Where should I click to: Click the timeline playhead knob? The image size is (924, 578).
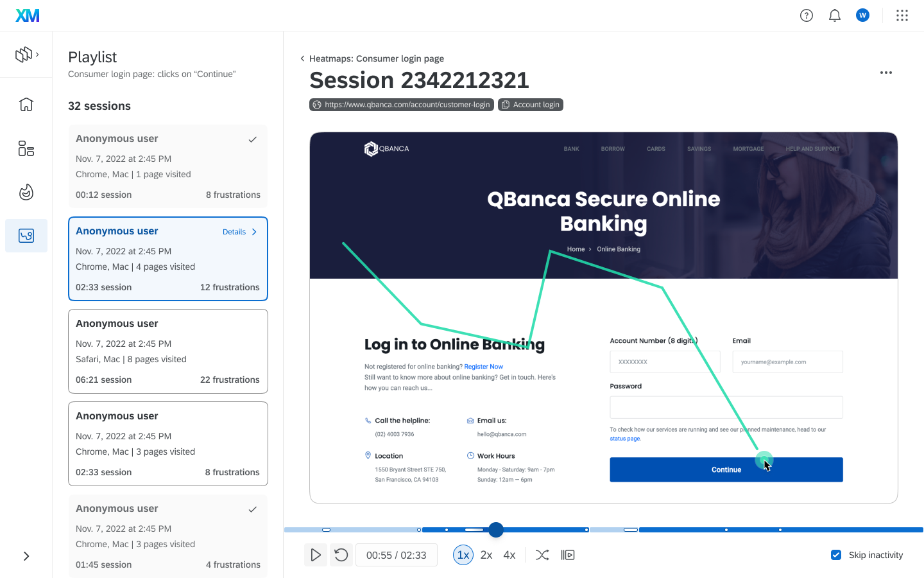[496, 530]
